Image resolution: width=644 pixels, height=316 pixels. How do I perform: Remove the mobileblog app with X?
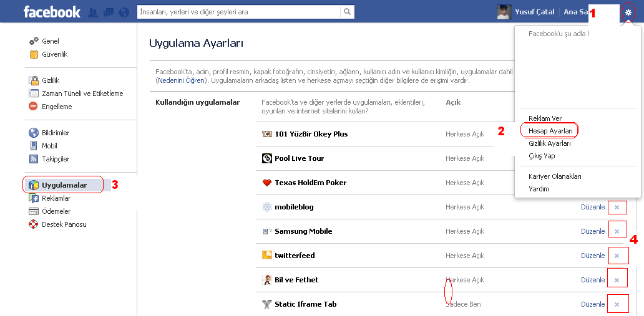pyautogui.click(x=617, y=207)
